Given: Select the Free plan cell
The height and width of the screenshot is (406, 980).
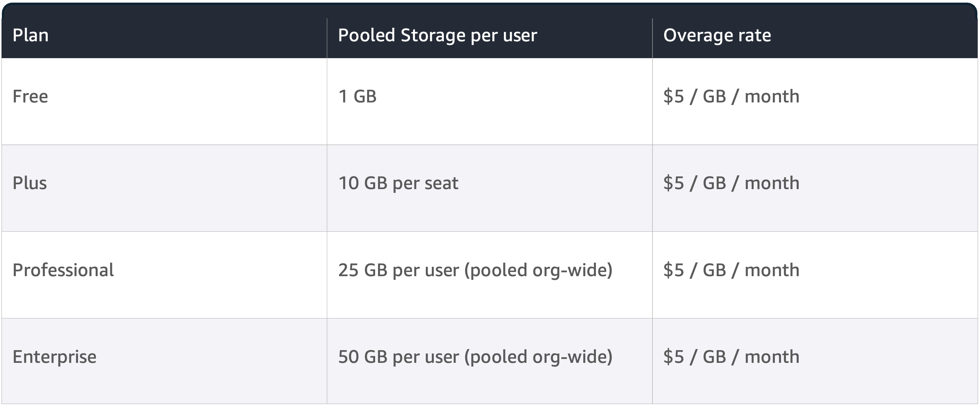Looking at the screenshot, I should click(30, 96).
